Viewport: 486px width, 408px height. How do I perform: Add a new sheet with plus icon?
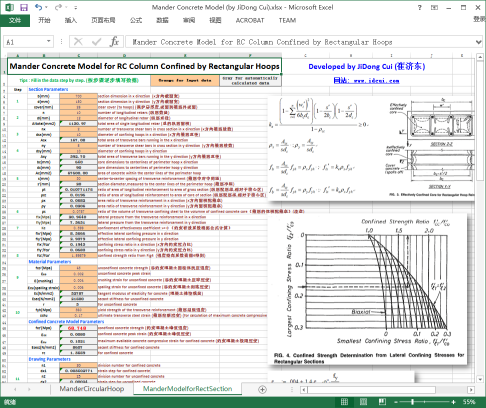point(262,389)
